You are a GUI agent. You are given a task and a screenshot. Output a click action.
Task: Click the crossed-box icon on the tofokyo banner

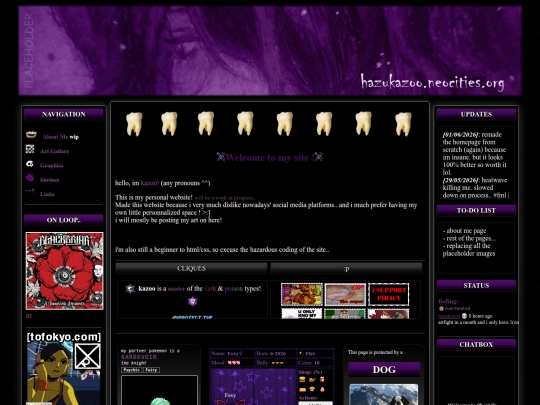click(x=87, y=356)
